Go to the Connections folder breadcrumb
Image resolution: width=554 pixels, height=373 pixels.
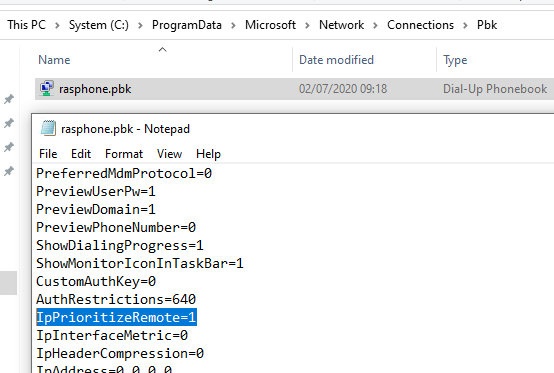(x=420, y=25)
